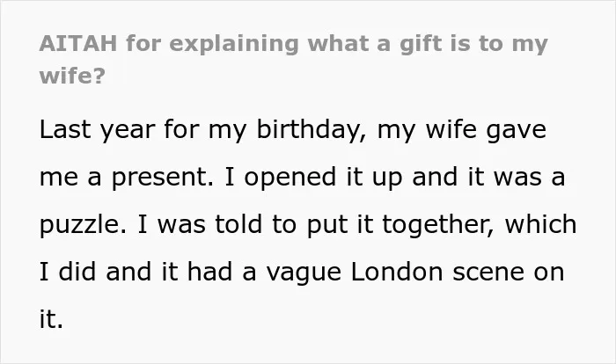Select the word "present." in the paragraph
The width and height of the screenshot is (616, 364).
click(x=163, y=178)
